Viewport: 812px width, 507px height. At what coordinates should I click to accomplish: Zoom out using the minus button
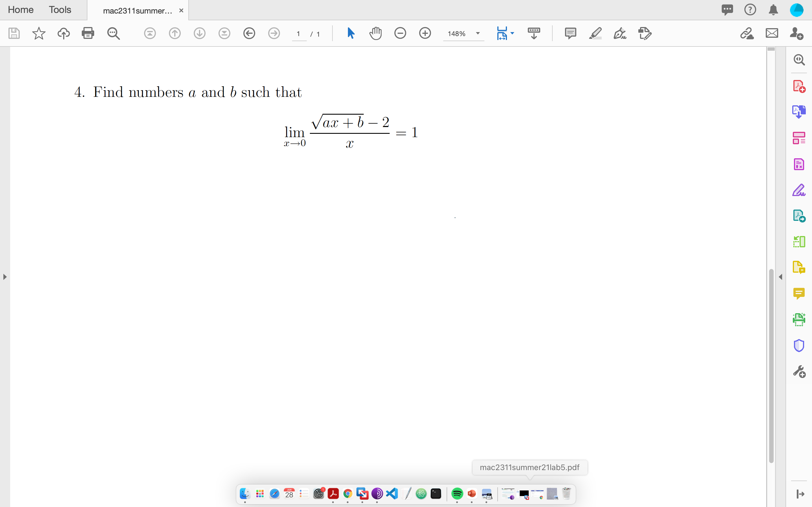coord(400,33)
